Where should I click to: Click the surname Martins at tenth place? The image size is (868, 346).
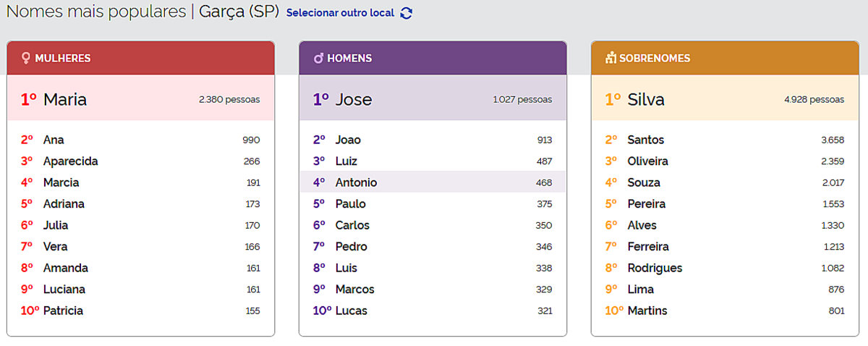(x=647, y=311)
